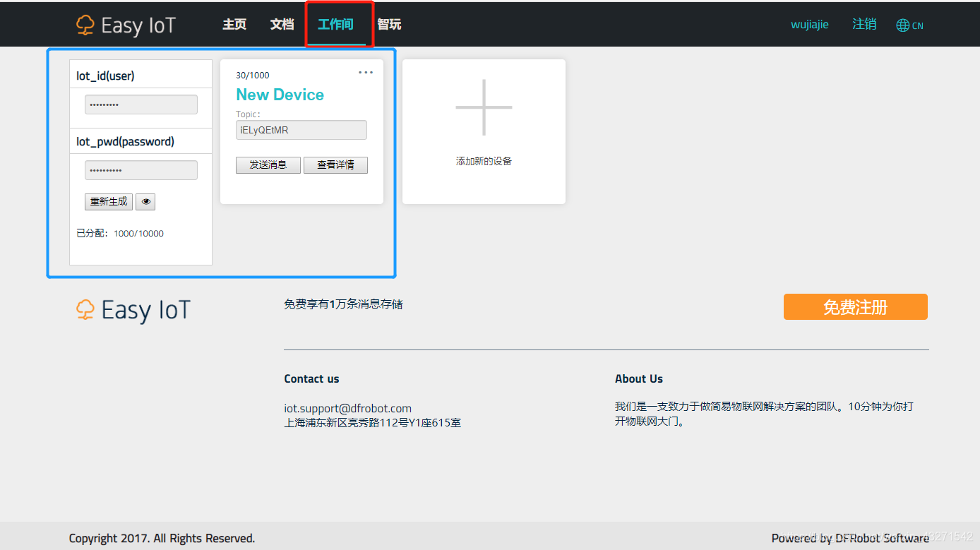The image size is (980, 550).
Task: Click the 查看详情 view details button
Action: point(335,165)
